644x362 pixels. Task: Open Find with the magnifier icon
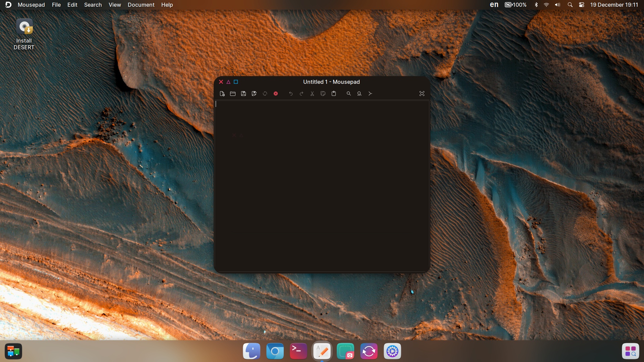click(349, 94)
